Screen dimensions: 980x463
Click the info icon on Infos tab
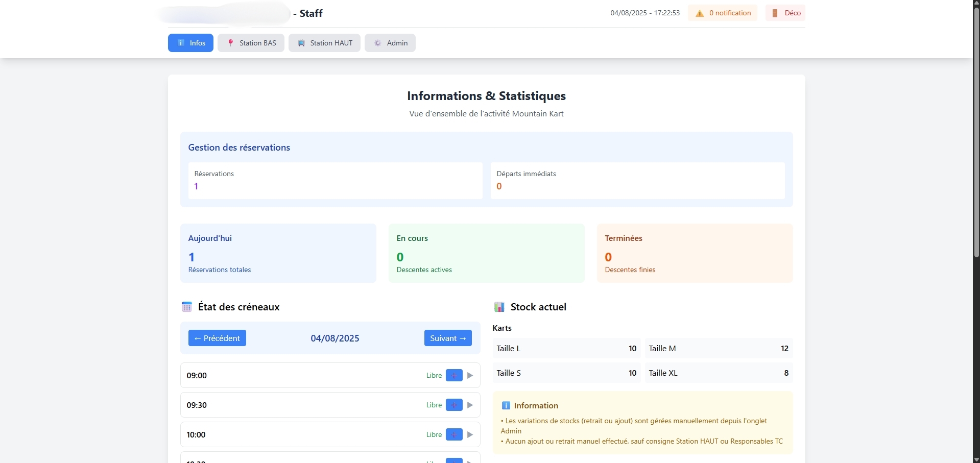click(181, 43)
